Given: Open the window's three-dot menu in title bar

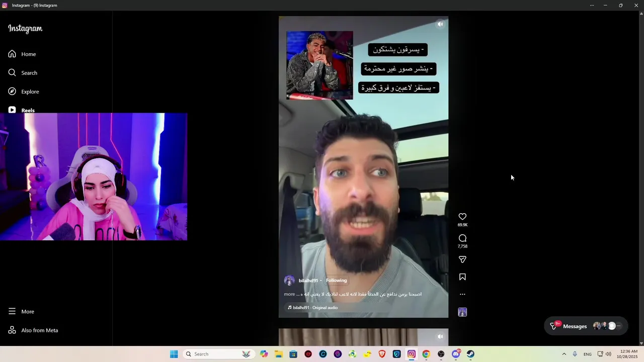Looking at the screenshot, I should tap(592, 5).
